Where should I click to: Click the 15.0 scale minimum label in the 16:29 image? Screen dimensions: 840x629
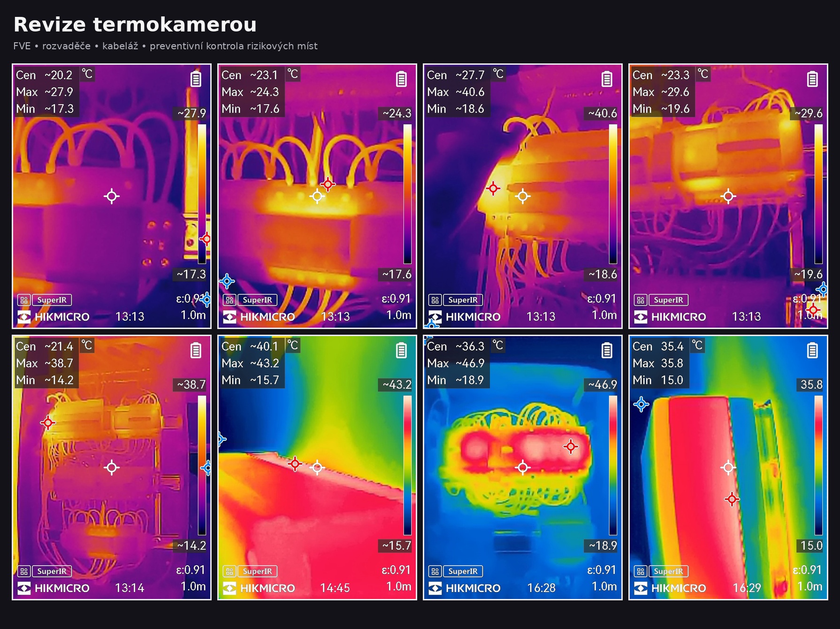[x=811, y=545]
